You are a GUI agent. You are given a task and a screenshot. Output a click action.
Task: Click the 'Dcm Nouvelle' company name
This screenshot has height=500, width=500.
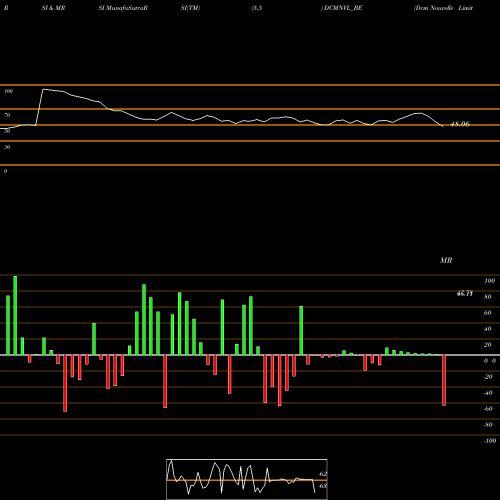pos(434,8)
